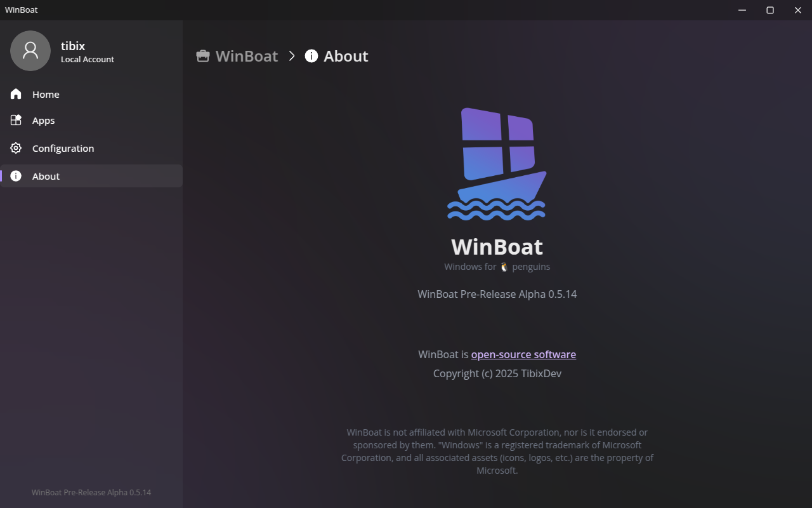Select the Home menu entry
This screenshot has width=812, height=508.
(x=45, y=94)
